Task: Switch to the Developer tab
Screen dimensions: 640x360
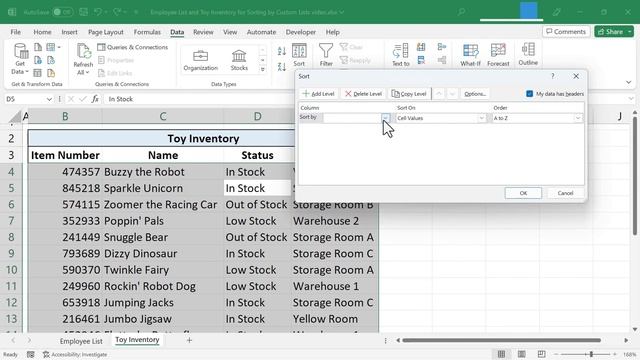Action: point(300,32)
